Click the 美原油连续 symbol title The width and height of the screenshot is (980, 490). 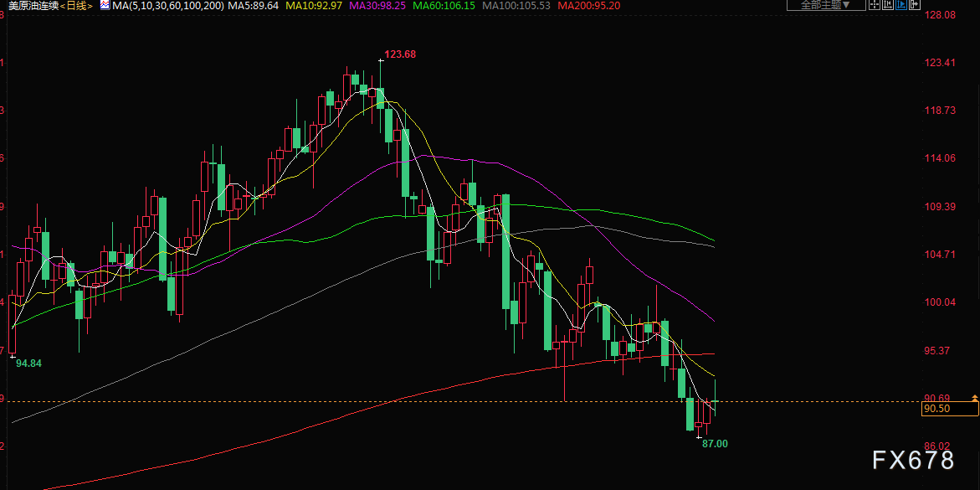click(33, 6)
